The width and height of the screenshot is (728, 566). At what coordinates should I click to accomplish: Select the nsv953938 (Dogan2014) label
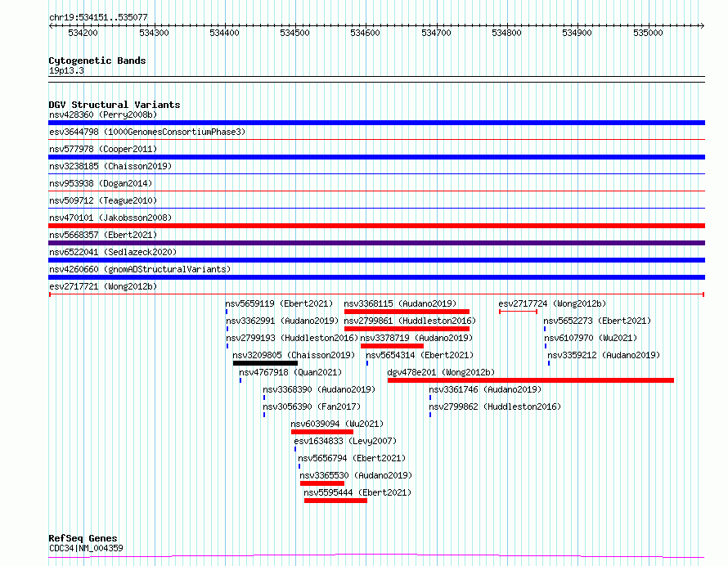pos(101,183)
